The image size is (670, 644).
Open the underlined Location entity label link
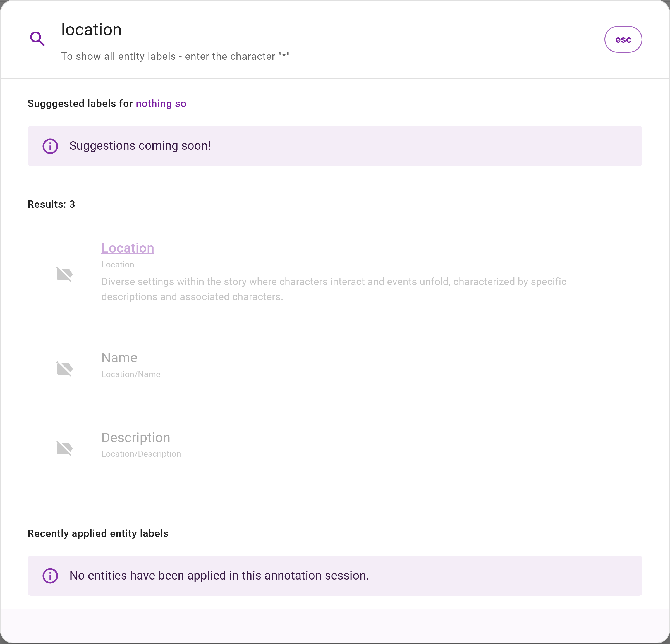coord(128,248)
